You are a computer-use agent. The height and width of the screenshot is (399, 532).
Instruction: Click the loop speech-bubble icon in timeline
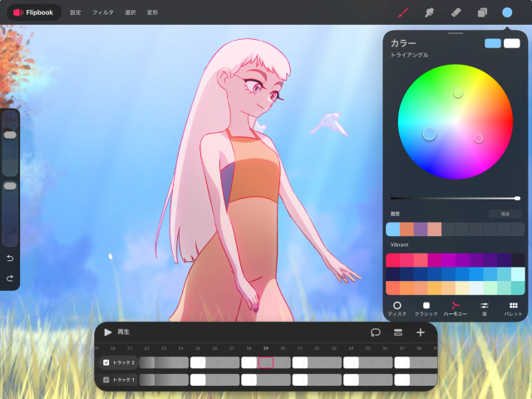376,332
